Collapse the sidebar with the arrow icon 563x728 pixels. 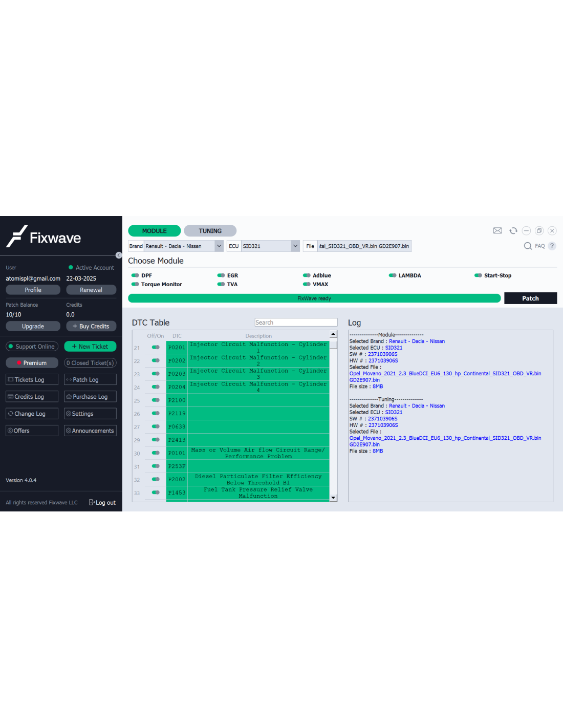point(119,255)
